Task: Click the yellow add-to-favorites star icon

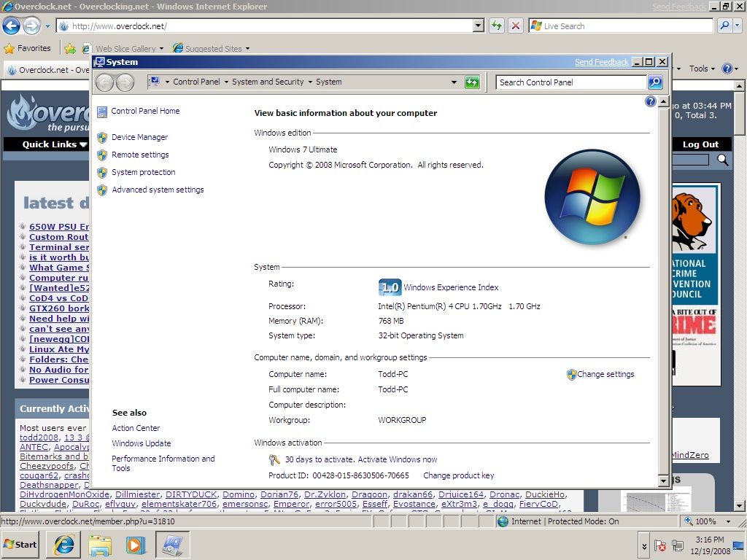Action: (x=71, y=48)
